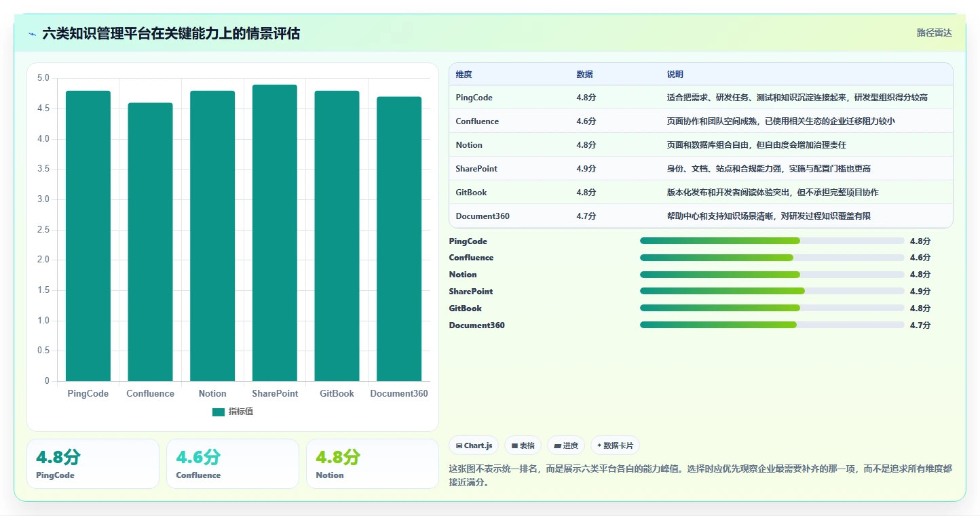
Task: Click the description starting 页面协作和团队空间成熟
Action: coord(781,121)
